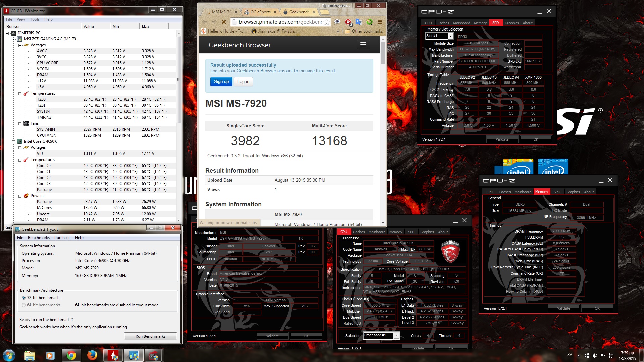Click the Chrome address bar URL field

pos(280,22)
